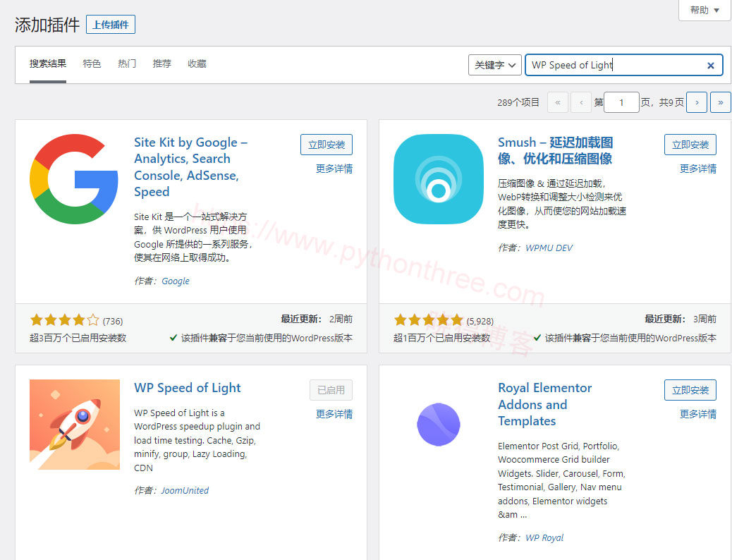Screen dimensions: 732x560
Task: Open 更多详情 for Smush
Action: click(x=698, y=169)
